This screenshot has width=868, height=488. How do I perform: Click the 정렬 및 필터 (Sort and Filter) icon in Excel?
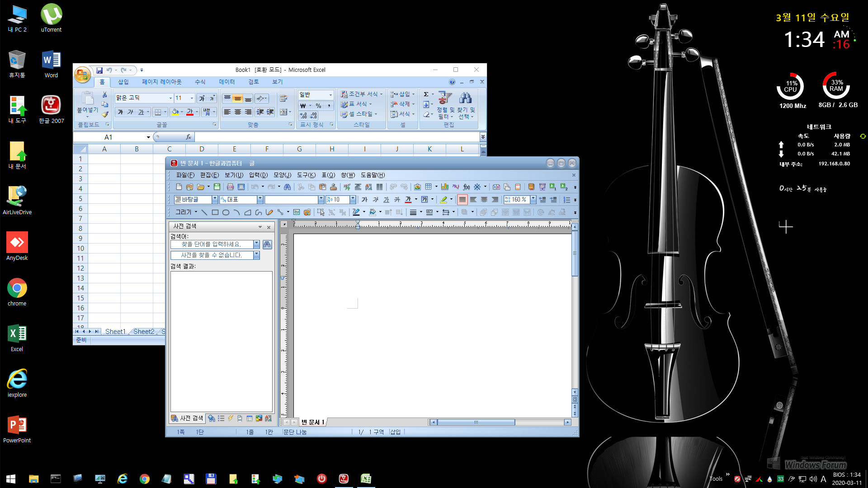coord(445,99)
